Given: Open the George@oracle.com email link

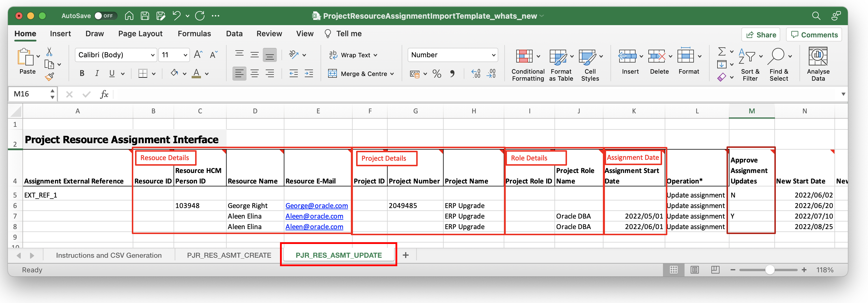Looking at the screenshot, I should coord(316,205).
